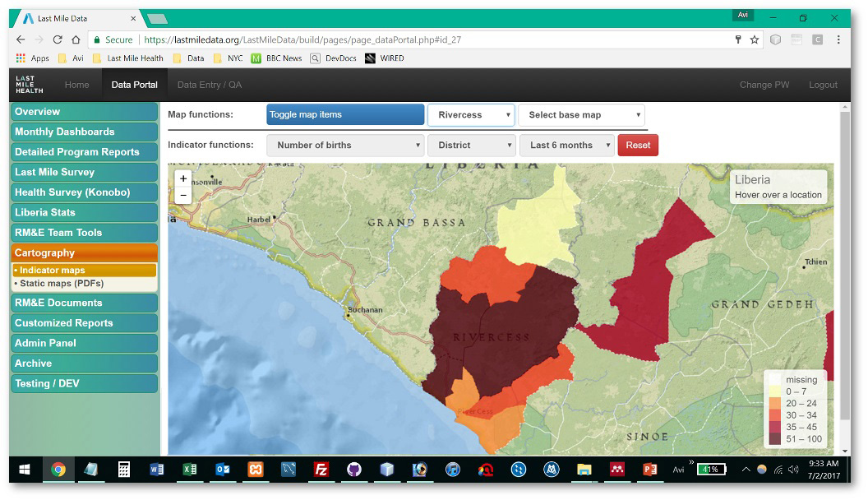Click the 51 – 100 legend color swatch
The image size is (868, 500).
point(774,439)
